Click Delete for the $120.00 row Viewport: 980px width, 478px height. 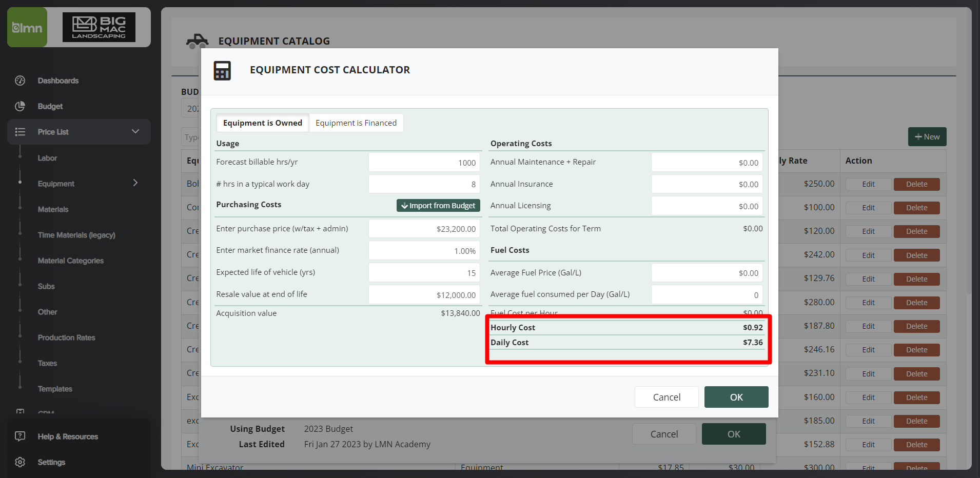[916, 231]
